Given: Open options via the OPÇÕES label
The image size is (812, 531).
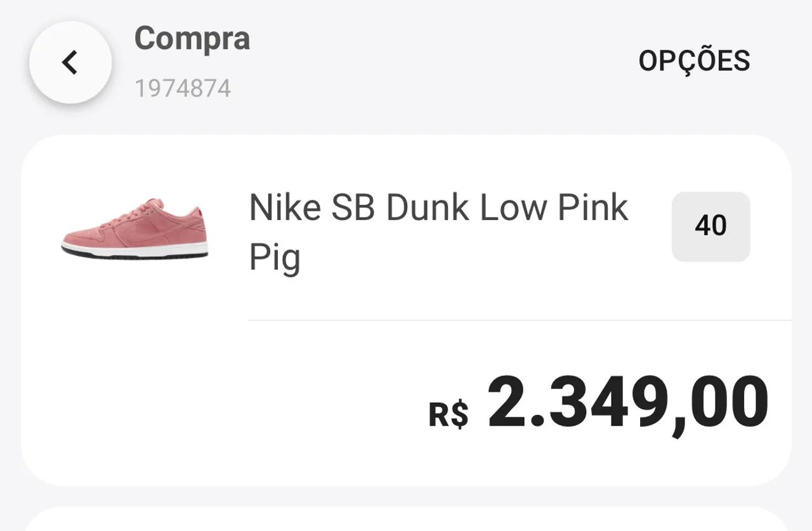Looking at the screenshot, I should pyautogui.click(x=695, y=60).
